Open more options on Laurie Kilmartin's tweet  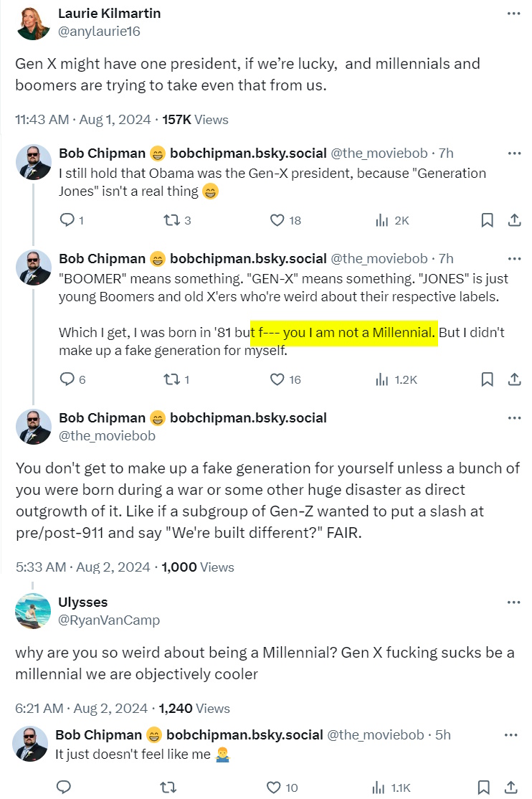tap(513, 14)
